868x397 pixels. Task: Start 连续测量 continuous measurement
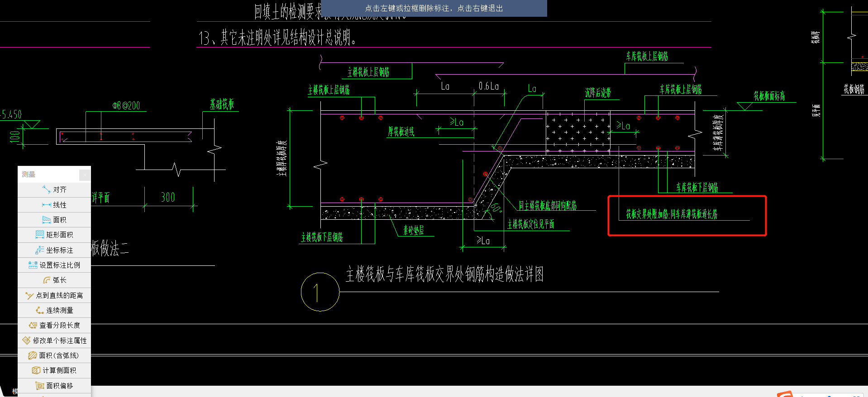click(x=54, y=310)
